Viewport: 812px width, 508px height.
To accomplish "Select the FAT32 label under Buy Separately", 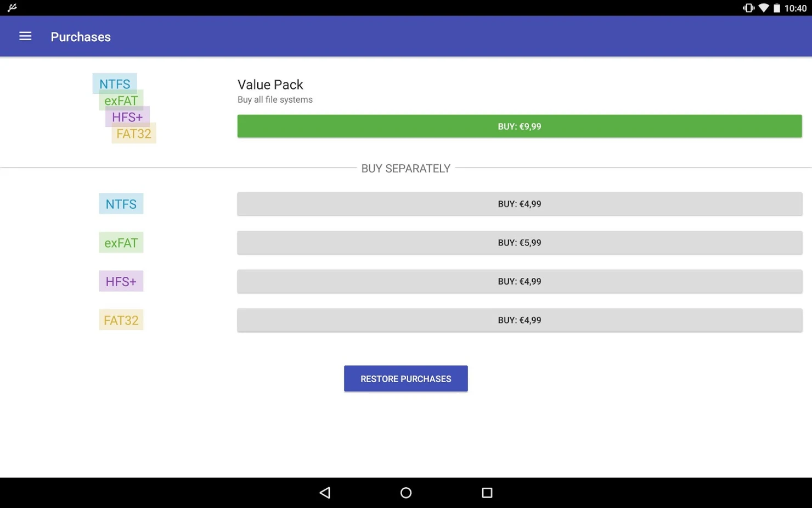I will coord(121,320).
